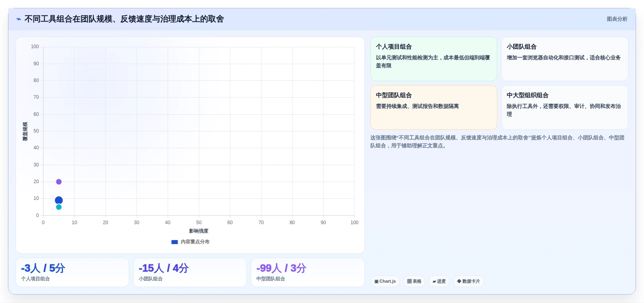Click the 中型团队组合 stat label
This screenshot has width=644, height=303.
[271, 279]
